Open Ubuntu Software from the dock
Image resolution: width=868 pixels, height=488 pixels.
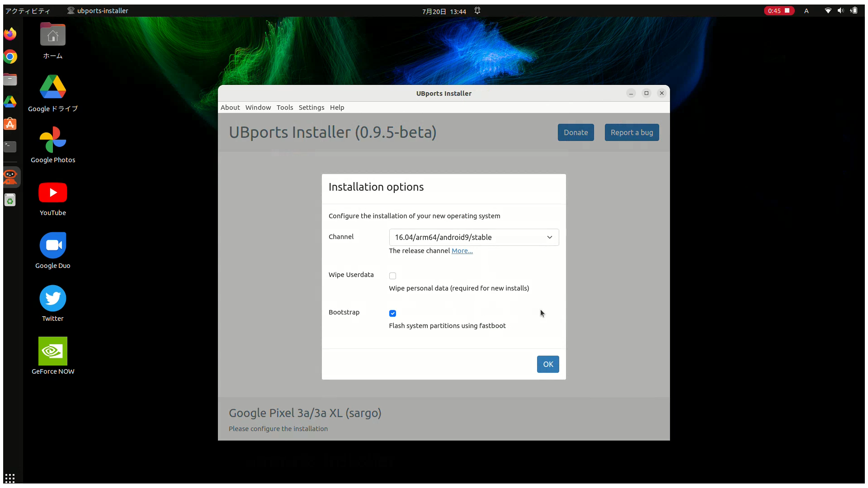(10, 124)
